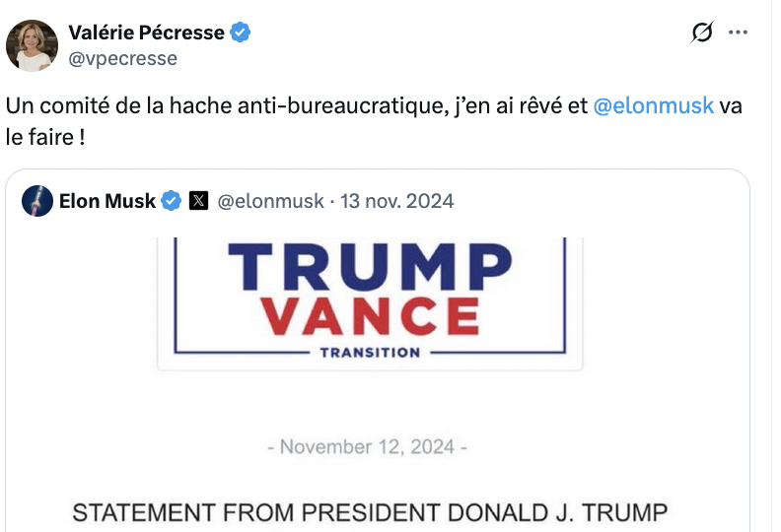This screenshot has width=781, height=532.
Task: Open Elon Musk's avatar in the quoted tweet
Action: pos(37,201)
